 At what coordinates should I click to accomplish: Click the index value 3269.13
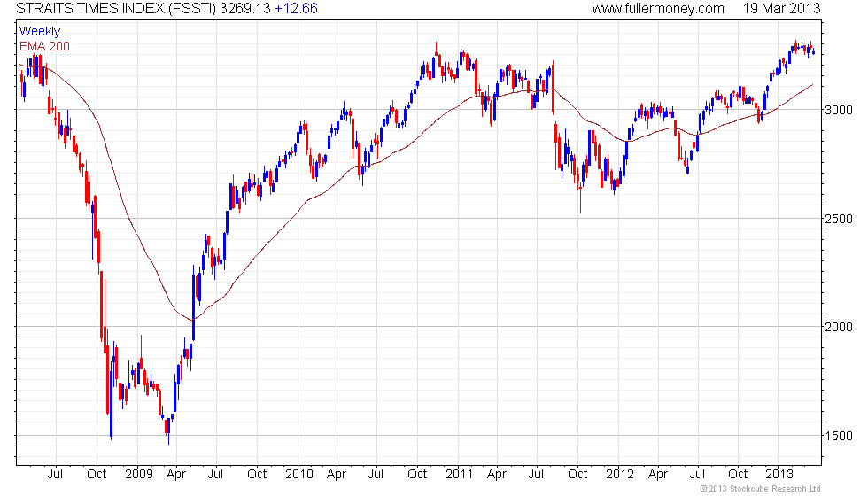click(x=245, y=8)
